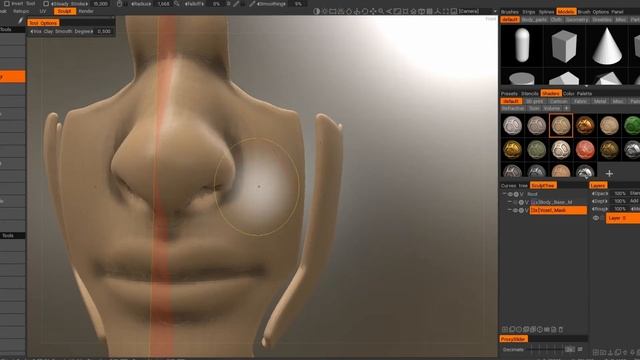Pick the cylinder primitive model
Screen dimensions: 640x360
tap(522, 78)
